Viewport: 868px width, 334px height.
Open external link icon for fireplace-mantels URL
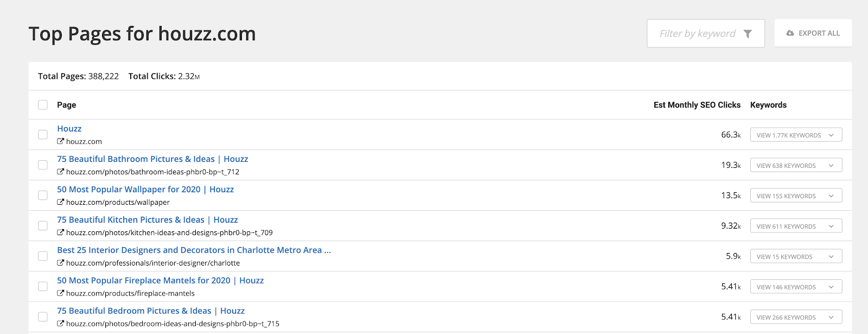[61, 293]
